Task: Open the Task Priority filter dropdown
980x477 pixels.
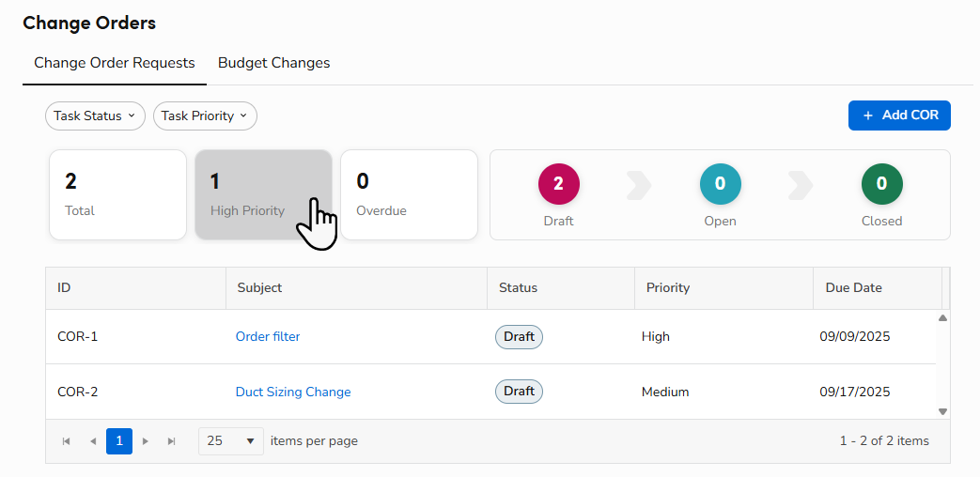Action: pos(205,116)
